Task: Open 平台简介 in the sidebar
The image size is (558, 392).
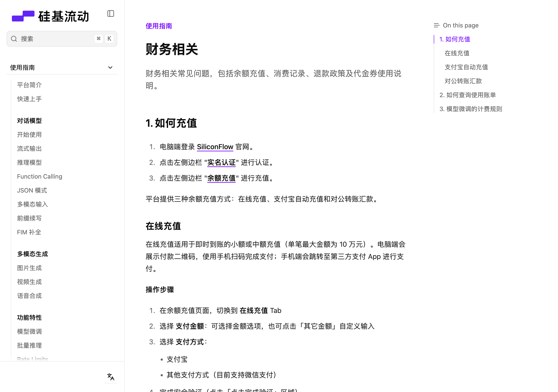Action: tap(29, 85)
